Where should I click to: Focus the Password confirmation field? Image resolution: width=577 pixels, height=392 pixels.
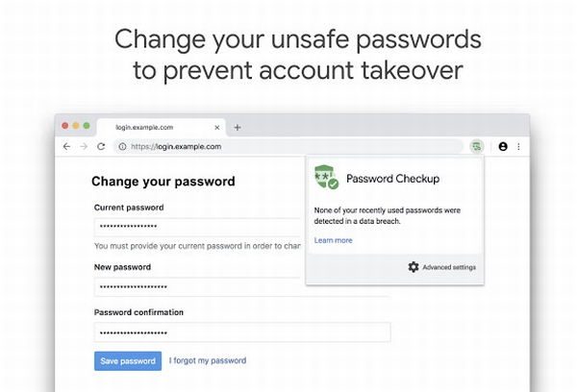pyautogui.click(x=241, y=331)
